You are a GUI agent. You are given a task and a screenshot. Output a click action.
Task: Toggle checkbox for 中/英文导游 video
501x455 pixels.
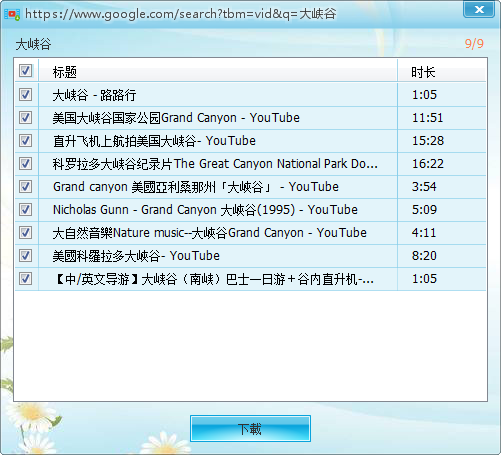25,279
